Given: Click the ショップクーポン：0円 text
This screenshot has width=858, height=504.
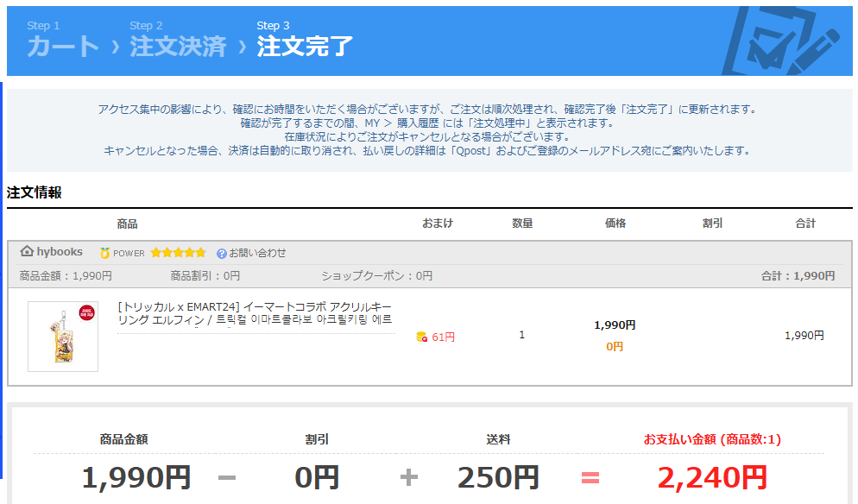Looking at the screenshot, I should [x=376, y=276].
